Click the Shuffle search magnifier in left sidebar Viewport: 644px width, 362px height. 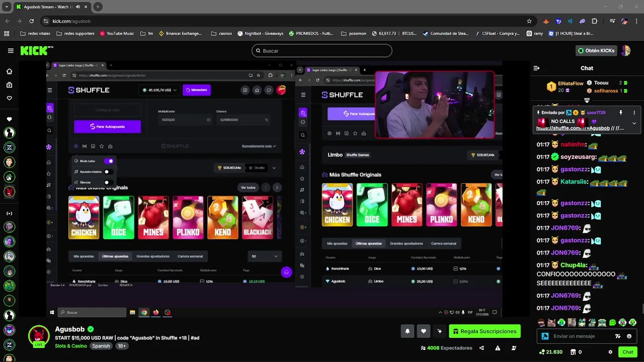(x=49, y=131)
